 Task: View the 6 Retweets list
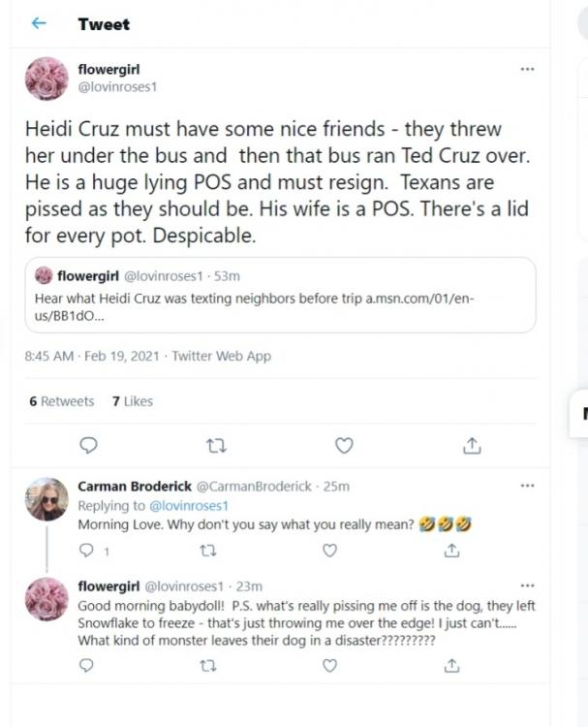[x=62, y=401]
